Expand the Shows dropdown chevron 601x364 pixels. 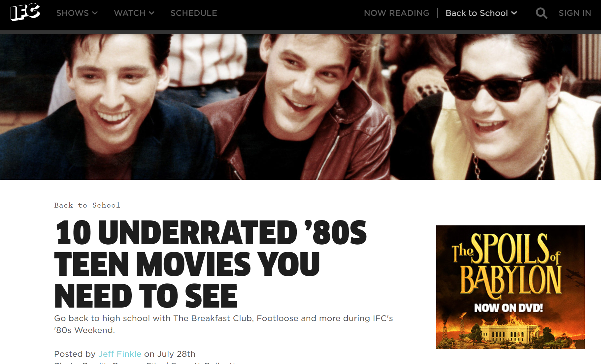click(95, 13)
